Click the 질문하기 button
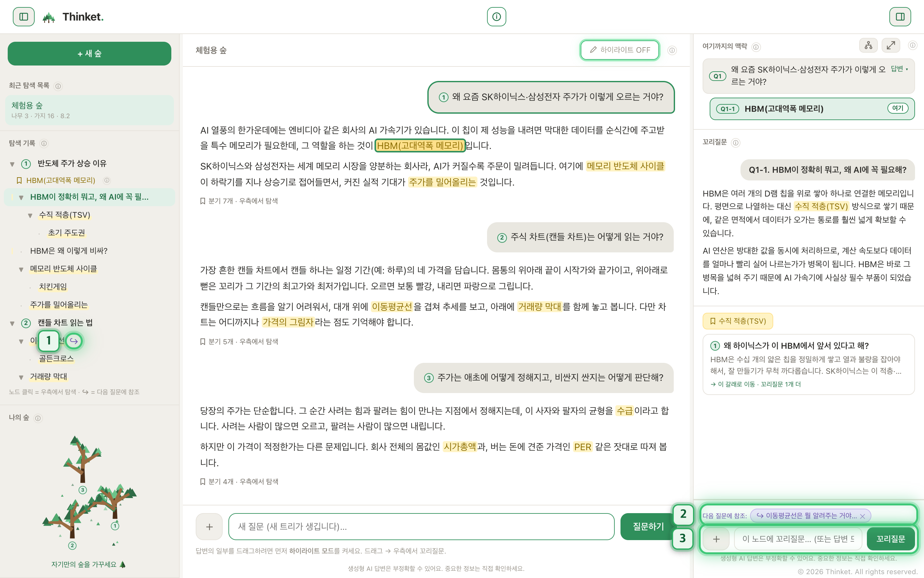This screenshot has height=578, width=924. (648, 526)
